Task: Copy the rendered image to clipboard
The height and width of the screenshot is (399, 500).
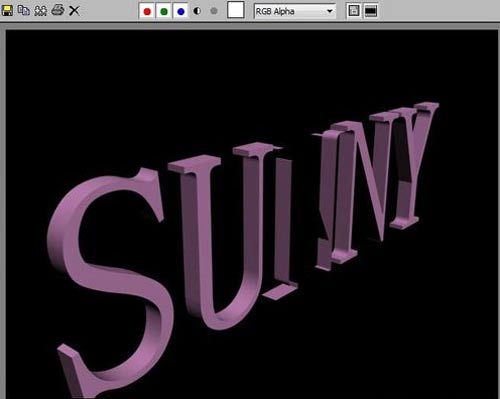Action: [24, 11]
